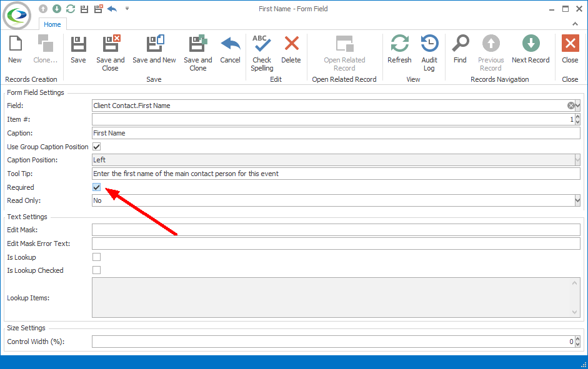Click quick access refresh icon
This screenshot has width=588, height=369.
[x=71, y=9]
